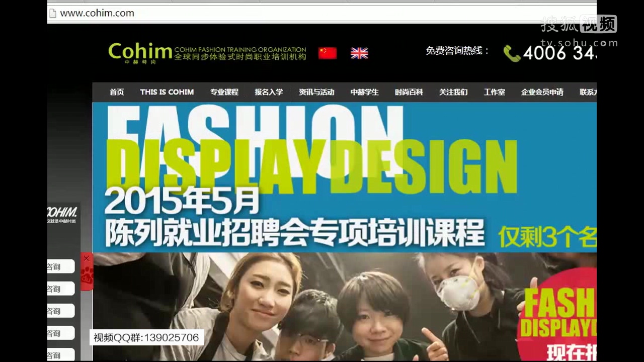Switch site language with the Chinese flag
Viewport: 644px width, 362px height.
coord(328,53)
